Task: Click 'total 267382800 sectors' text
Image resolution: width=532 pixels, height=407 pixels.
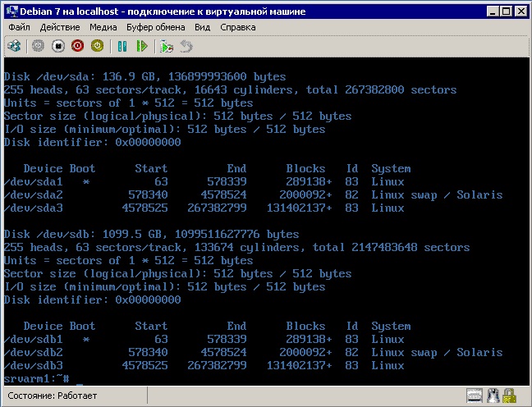Action: [x=382, y=90]
